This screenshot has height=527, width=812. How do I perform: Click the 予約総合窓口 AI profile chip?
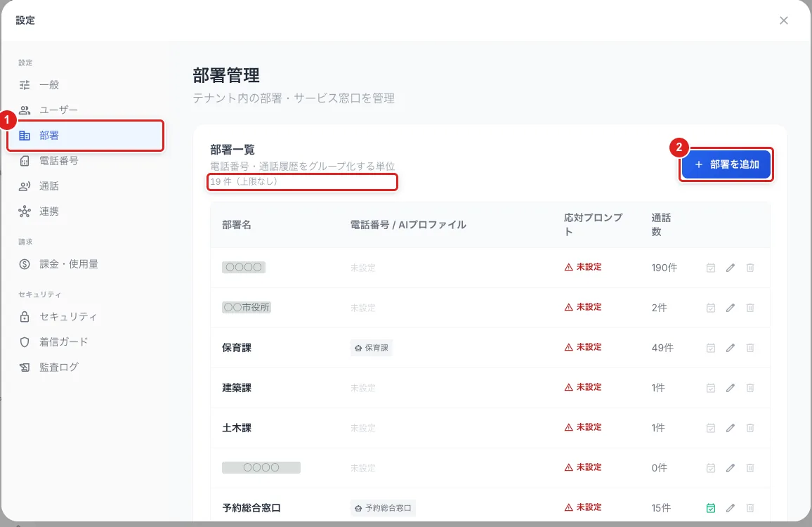click(383, 508)
